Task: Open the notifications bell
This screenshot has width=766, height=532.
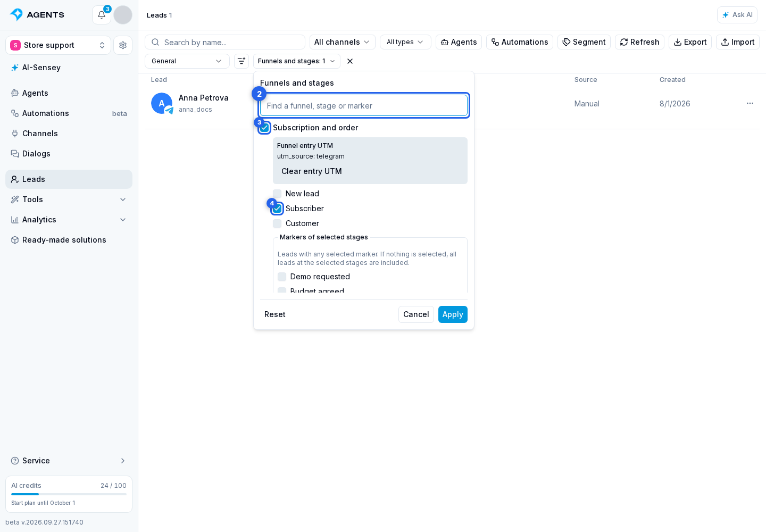Action: pos(102,15)
